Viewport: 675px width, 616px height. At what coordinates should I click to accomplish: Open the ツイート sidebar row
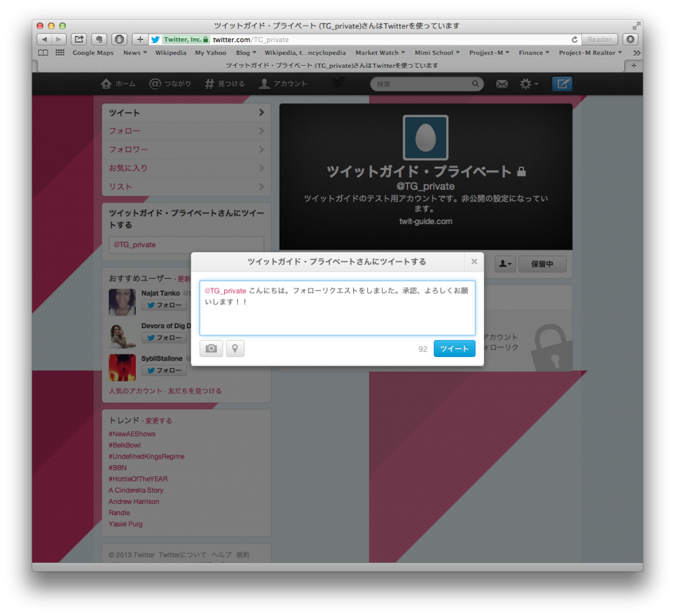click(x=187, y=113)
